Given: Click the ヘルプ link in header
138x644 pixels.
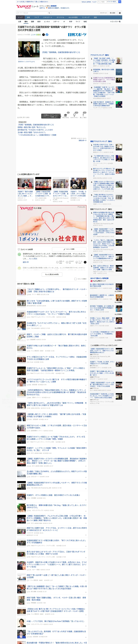Looking at the screenshot, I should pos(94,2).
